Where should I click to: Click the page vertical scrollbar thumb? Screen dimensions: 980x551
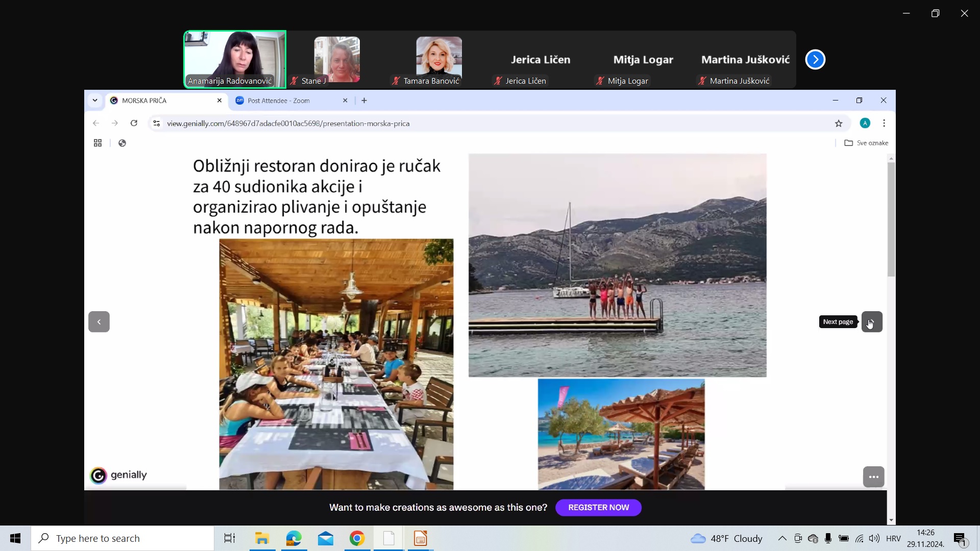tap(891, 219)
